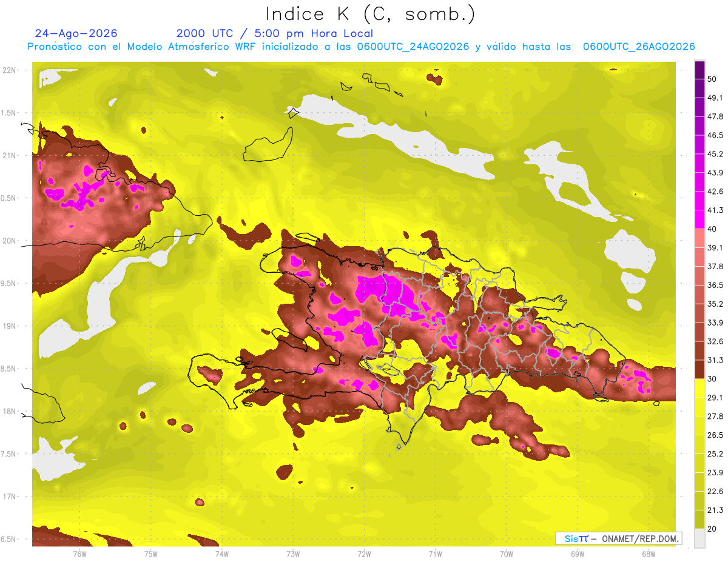Click the latitude label "17N"
Viewport: 728px width, 562px height.
[9, 497]
